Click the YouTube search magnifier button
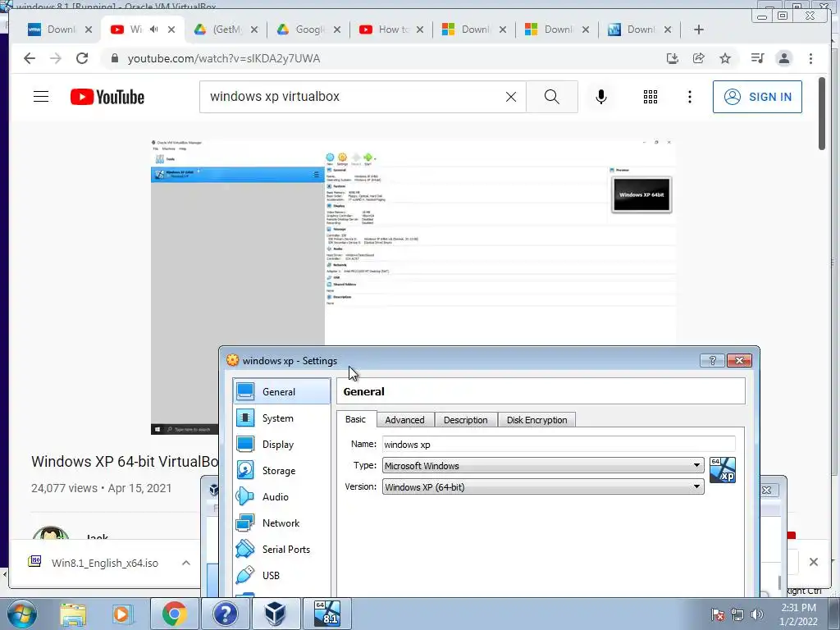840x630 pixels. pos(552,97)
